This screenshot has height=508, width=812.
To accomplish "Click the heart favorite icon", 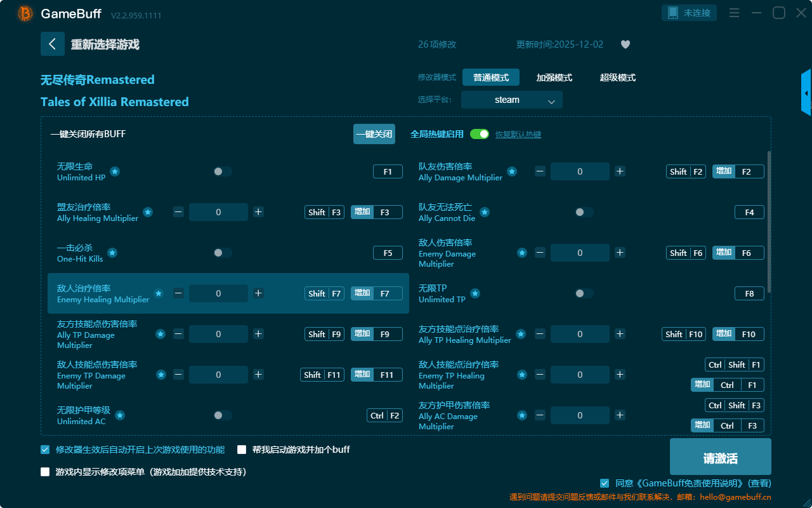I will (625, 44).
